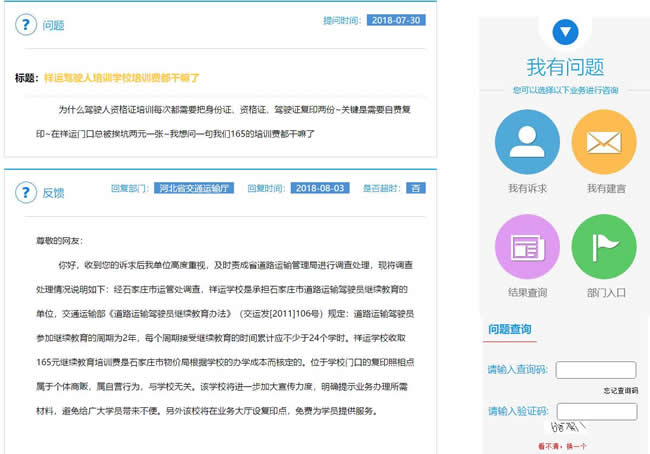650x454 pixels.
Task: Click the question mark icon beside 问题
Action: tap(26, 25)
